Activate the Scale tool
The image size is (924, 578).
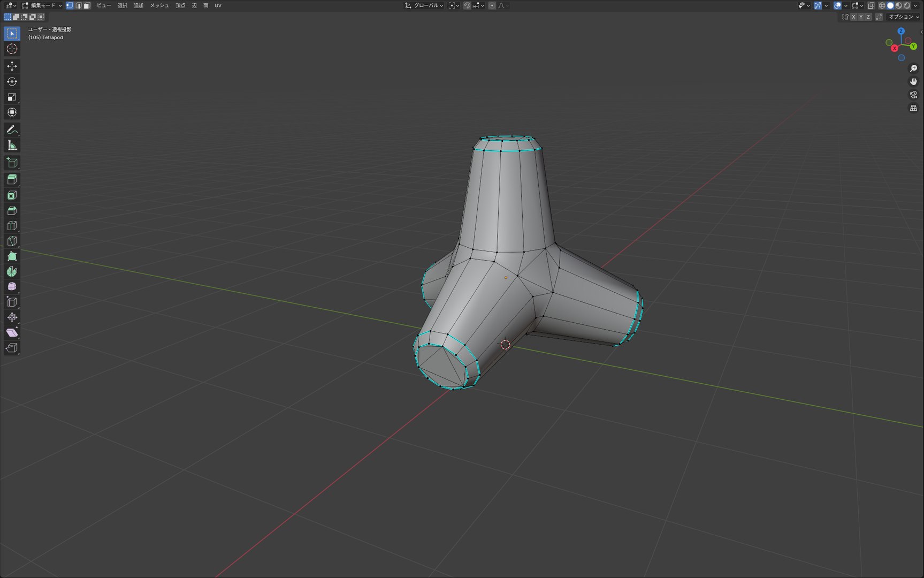tap(12, 97)
